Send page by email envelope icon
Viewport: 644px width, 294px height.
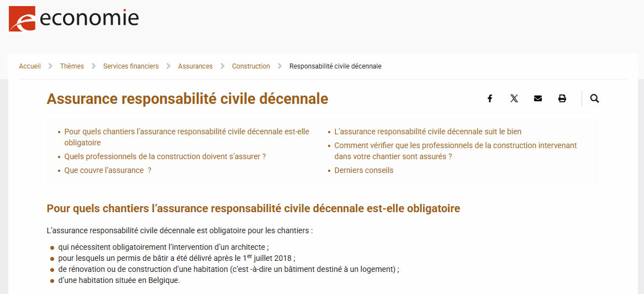pos(538,98)
